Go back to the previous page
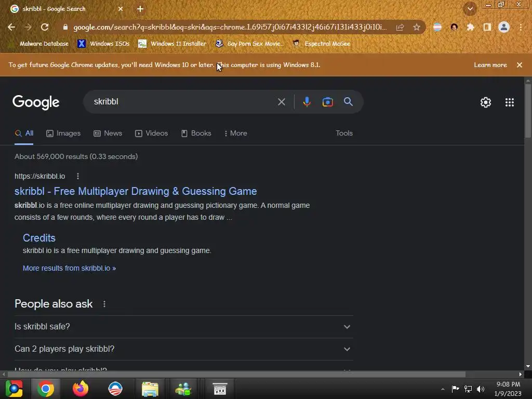This screenshot has height=399, width=532. coord(11,27)
